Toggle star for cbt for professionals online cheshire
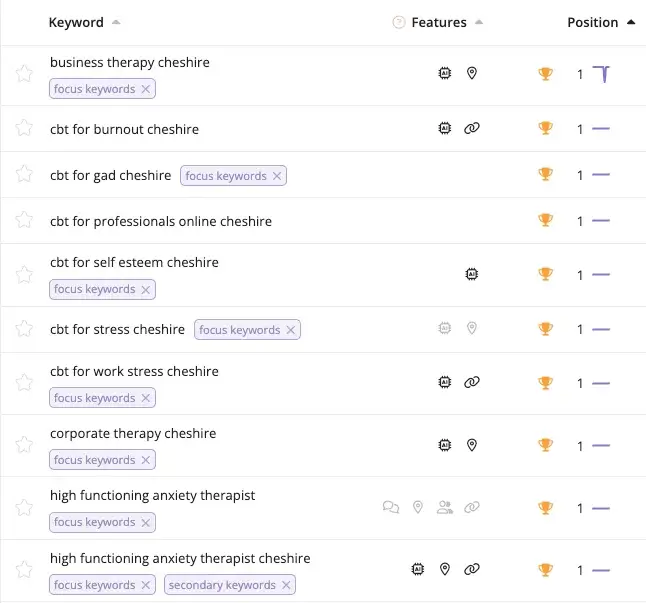 click(x=24, y=220)
